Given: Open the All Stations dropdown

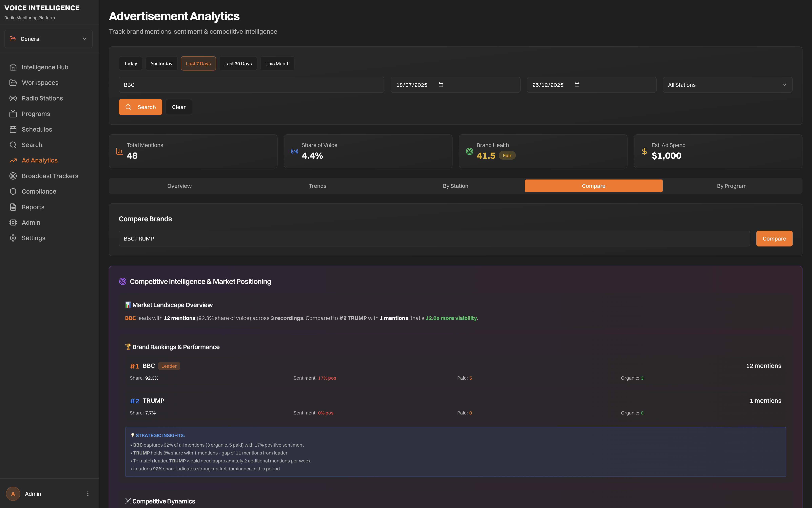Looking at the screenshot, I should (727, 85).
